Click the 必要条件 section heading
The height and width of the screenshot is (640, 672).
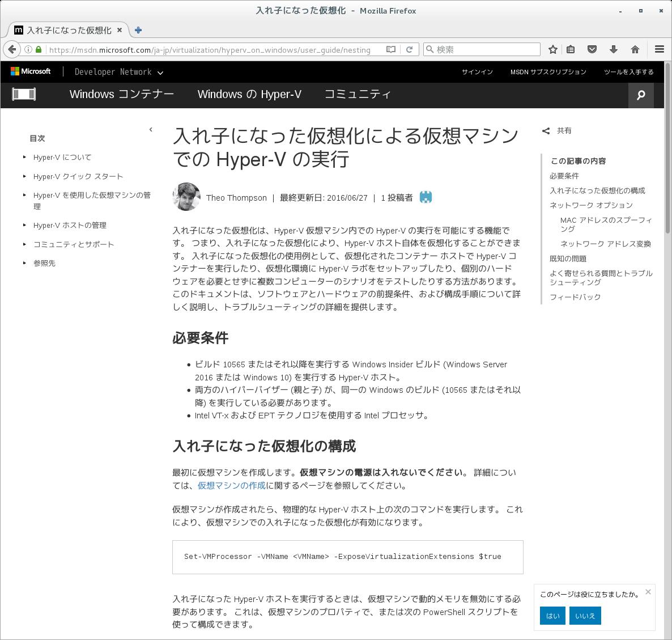(200, 338)
